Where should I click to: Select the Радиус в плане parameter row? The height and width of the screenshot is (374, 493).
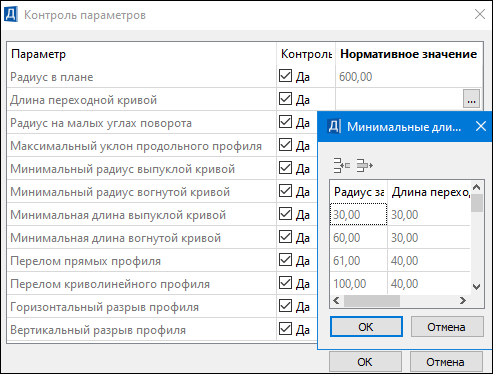click(142, 77)
